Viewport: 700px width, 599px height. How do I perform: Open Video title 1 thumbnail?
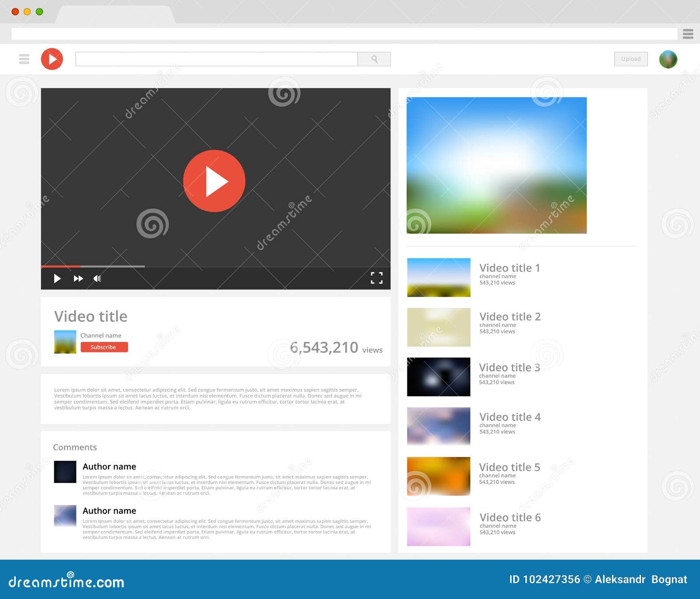pos(439,278)
